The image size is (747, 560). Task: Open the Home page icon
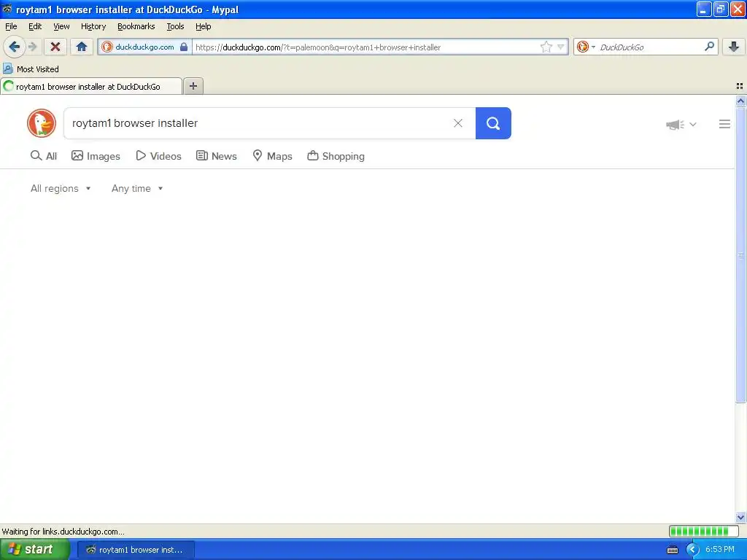[x=82, y=47]
